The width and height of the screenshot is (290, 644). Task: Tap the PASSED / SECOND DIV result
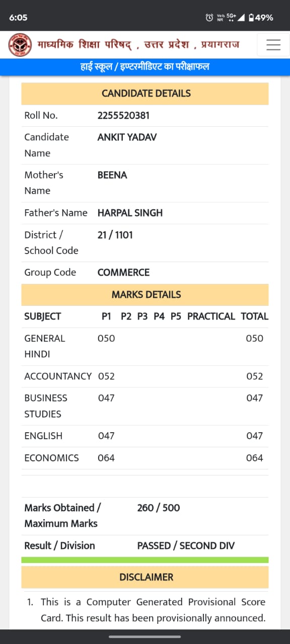point(186,546)
